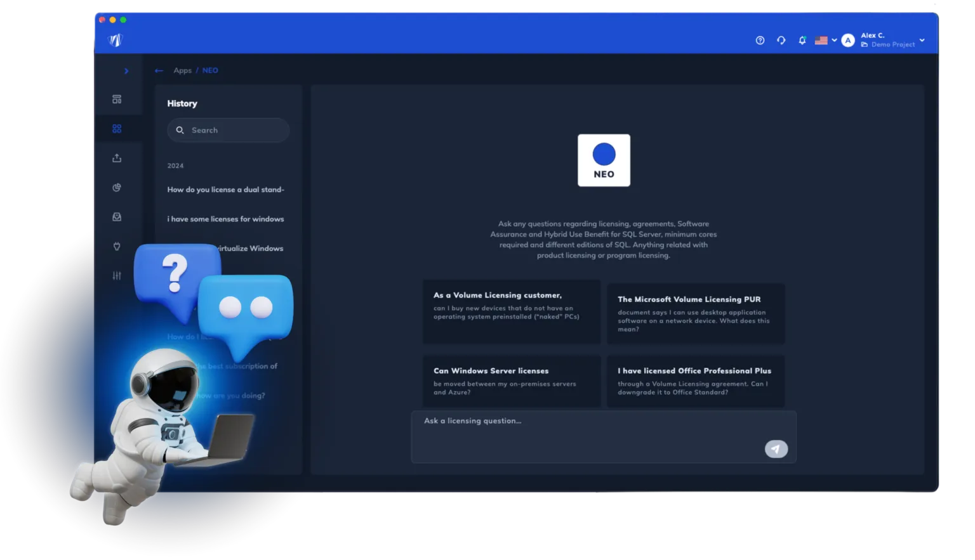
Task: Open the US flag language dropdown
Action: click(825, 41)
